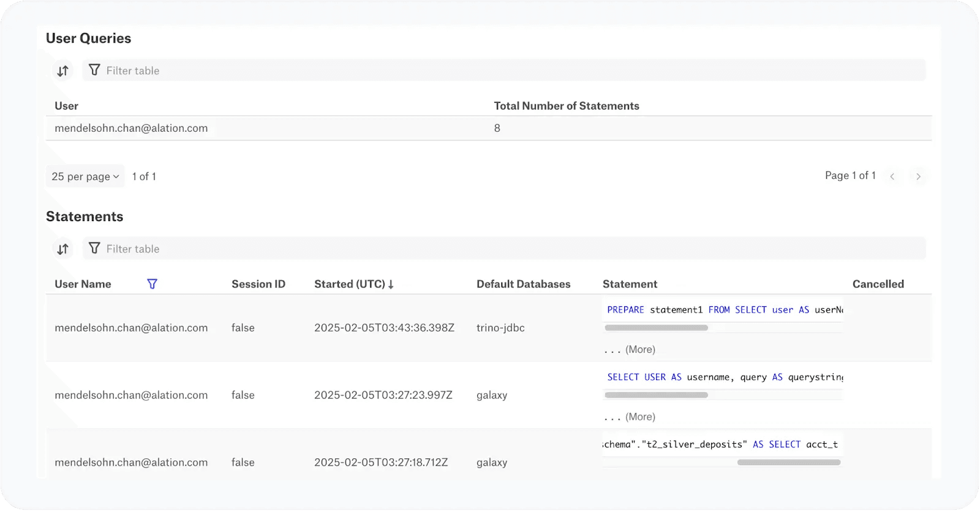
Task: Click timestamp 2025-02-05T03:27:23.997Z
Action: 383,395
